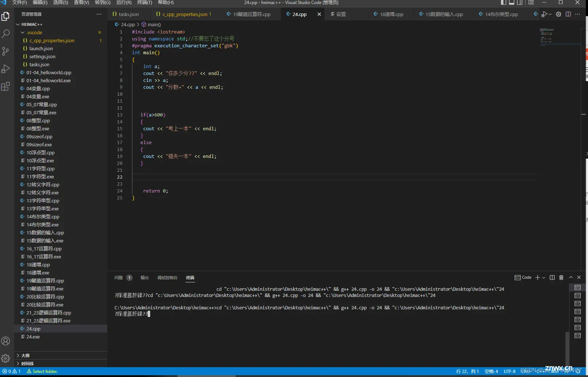Screen dimensions: 588x377
Task: Open 21_23逻辑运算符.cpp in the explorer
Action: pyautogui.click(x=61, y=313)
